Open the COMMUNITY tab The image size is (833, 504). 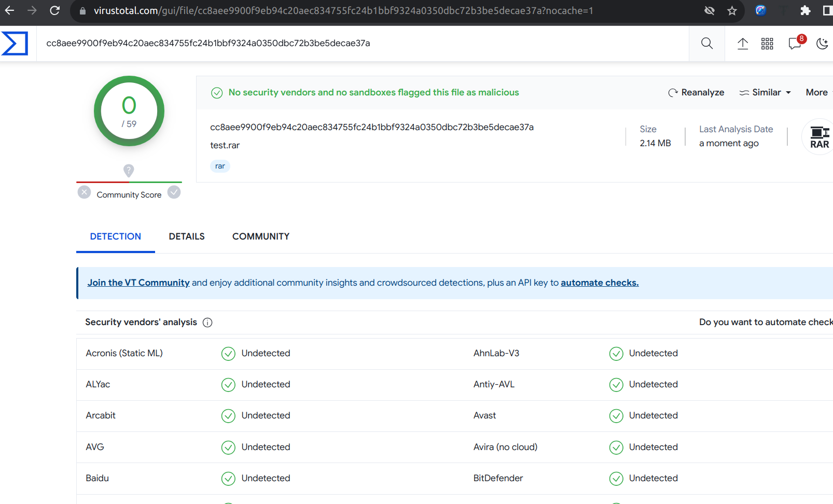coord(261,236)
